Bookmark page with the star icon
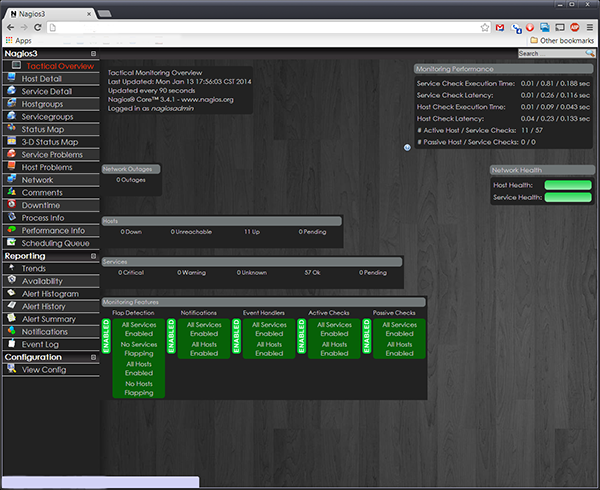This screenshot has width=600, height=490. 484,27
